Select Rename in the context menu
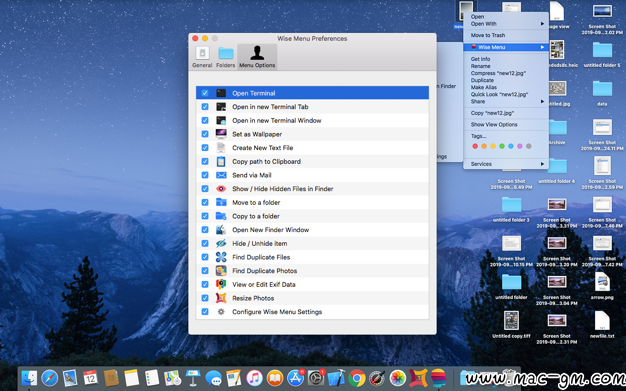Screen dimensions: 626x391 coord(480,66)
